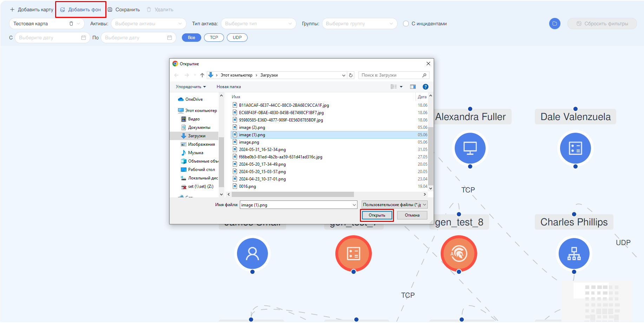Viewport: 644px width, 323px height.
Task: Open the file type filter dropdown
Action: pos(394,205)
